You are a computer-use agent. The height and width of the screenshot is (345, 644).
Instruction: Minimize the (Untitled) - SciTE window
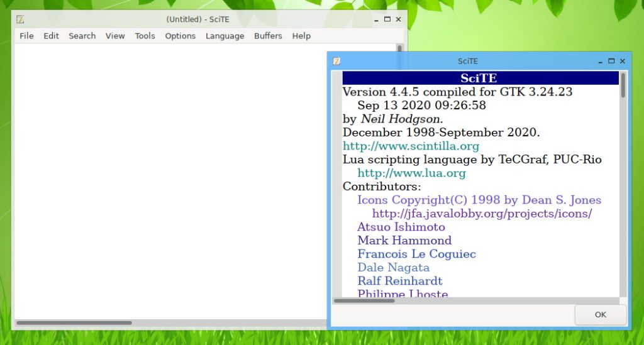(376, 19)
